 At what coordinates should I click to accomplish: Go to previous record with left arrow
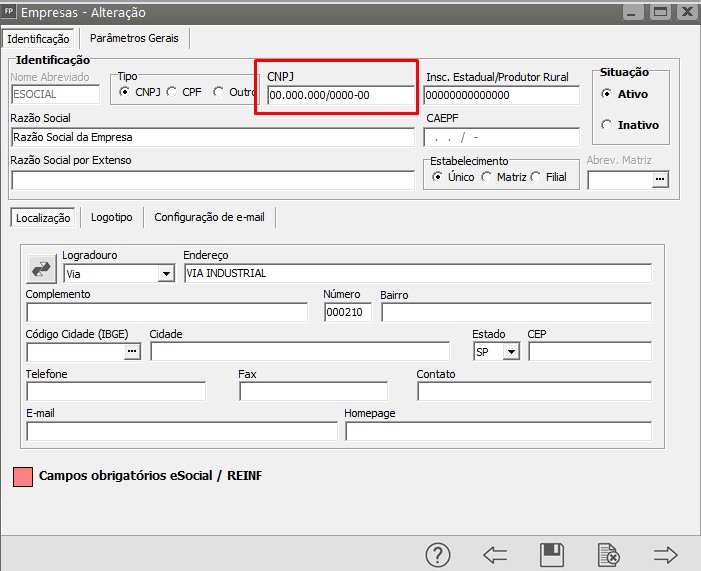[495, 555]
